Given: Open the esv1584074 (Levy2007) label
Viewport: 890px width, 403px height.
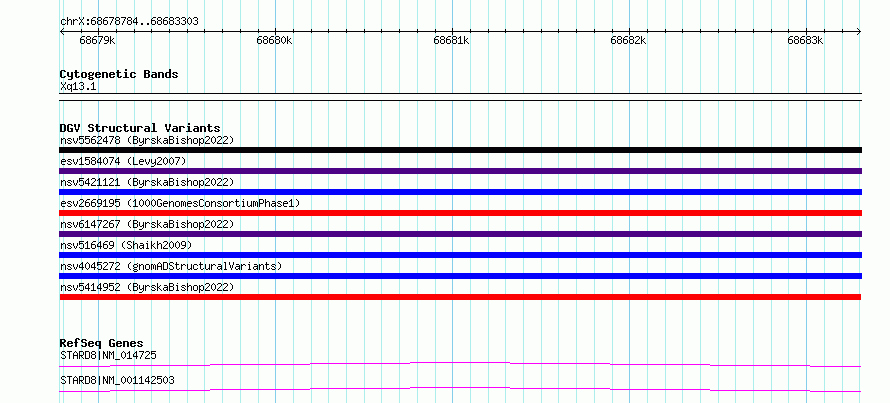Looking at the screenshot, I should [x=123, y=161].
